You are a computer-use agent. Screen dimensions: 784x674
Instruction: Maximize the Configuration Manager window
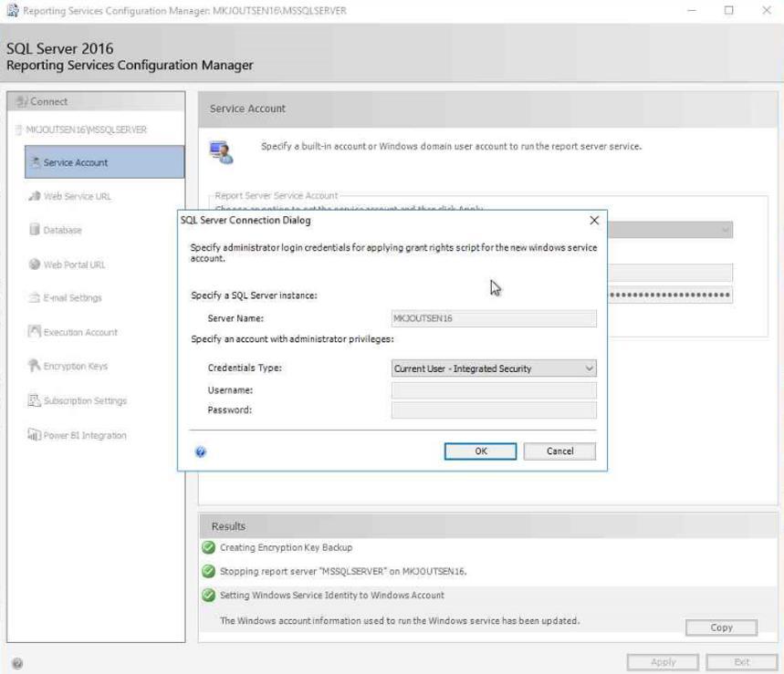click(729, 11)
